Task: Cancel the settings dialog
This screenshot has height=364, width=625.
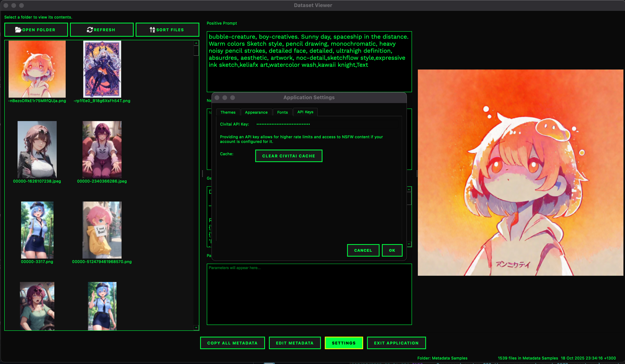Action: pyautogui.click(x=363, y=250)
